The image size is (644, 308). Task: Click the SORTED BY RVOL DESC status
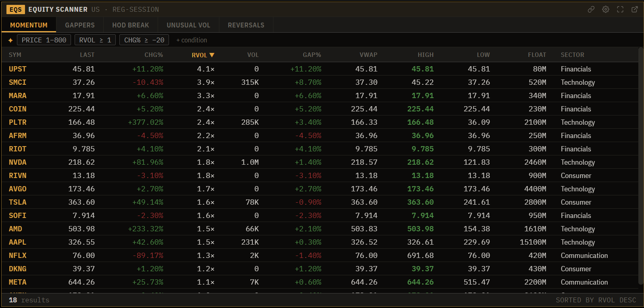(596, 300)
